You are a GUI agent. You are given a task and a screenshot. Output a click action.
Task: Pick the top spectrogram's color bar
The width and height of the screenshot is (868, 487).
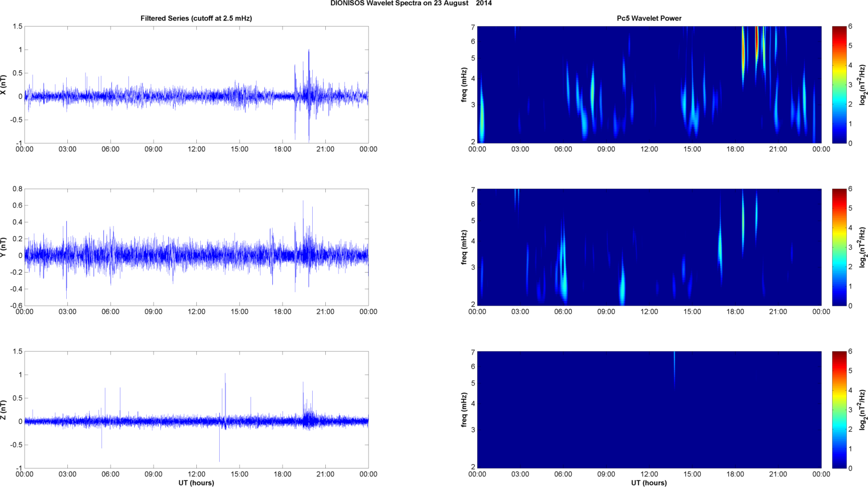point(839,85)
